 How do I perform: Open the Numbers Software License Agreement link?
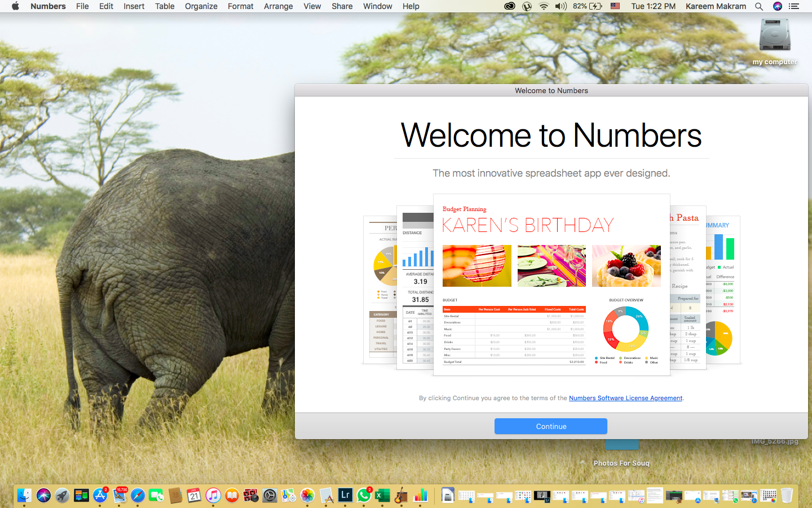point(625,398)
